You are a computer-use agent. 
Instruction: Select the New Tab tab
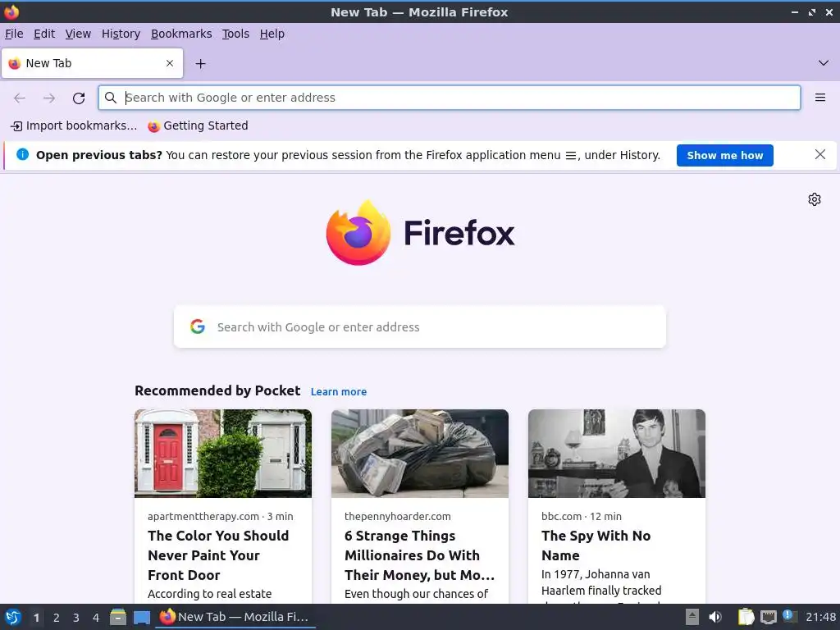pyautogui.click(x=92, y=63)
